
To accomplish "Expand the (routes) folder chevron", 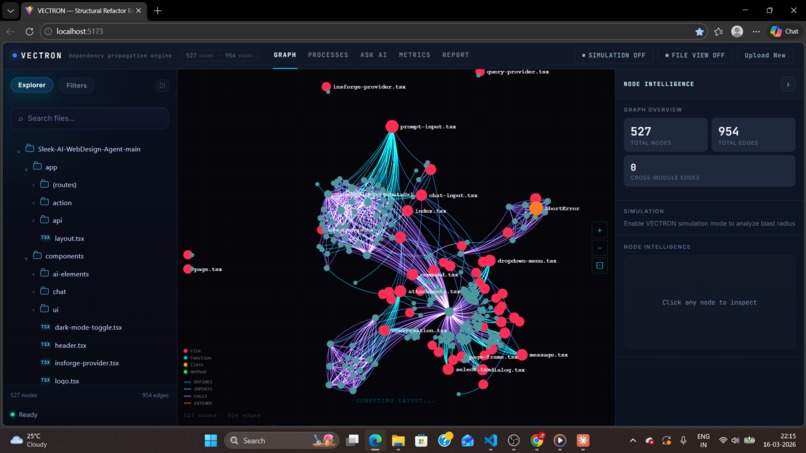I will click(x=34, y=185).
